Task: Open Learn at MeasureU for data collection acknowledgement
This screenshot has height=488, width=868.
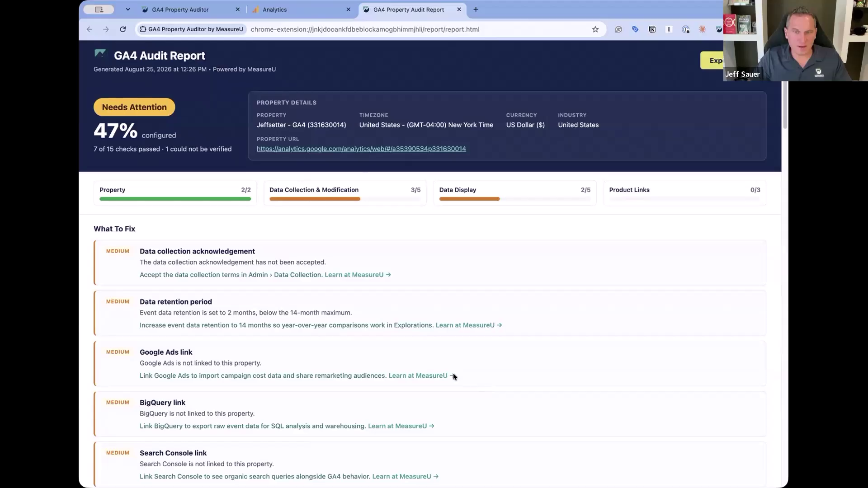Action: coord(358,275)
